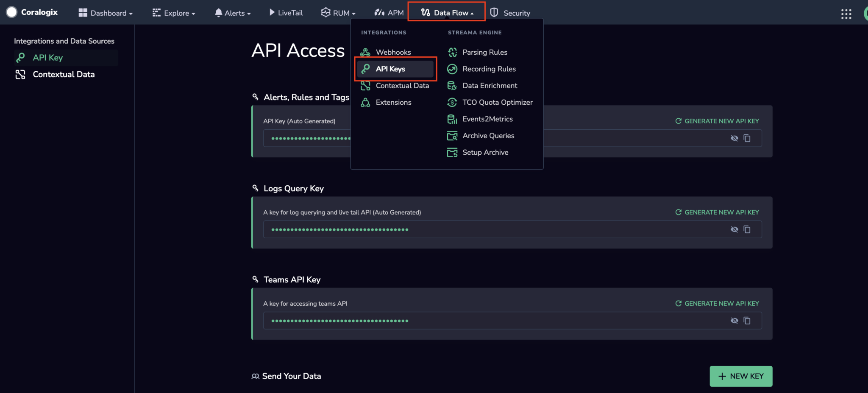Click the Send Your Data heading
The image size is (868, 393).
pyautogui.click(x=292, y=376)
